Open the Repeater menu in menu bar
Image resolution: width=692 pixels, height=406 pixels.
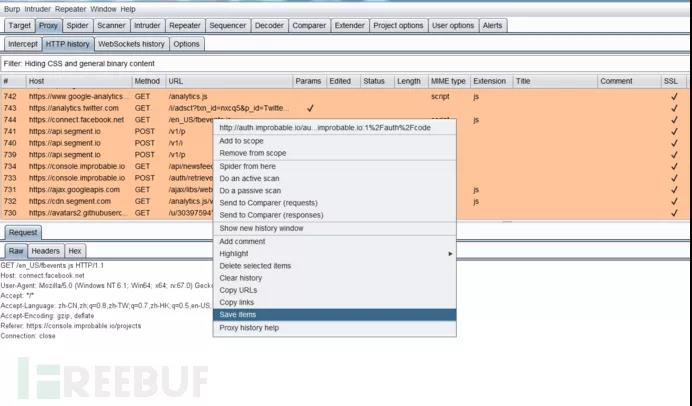point(70,9)
